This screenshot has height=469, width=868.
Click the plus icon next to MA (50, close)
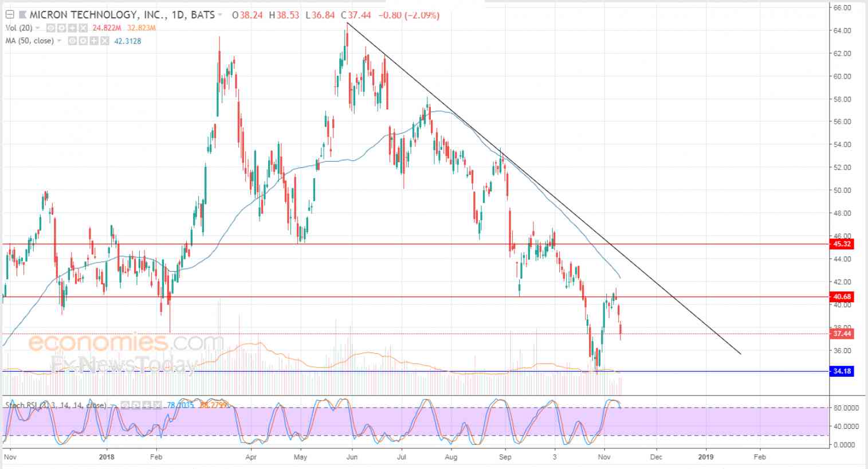click(93, 41)
